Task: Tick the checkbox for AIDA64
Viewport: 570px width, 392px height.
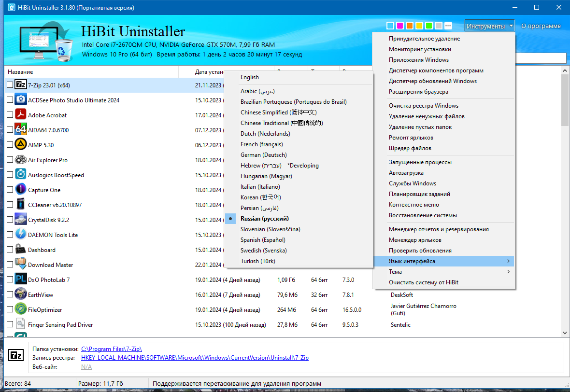Action: coord(10,130)
